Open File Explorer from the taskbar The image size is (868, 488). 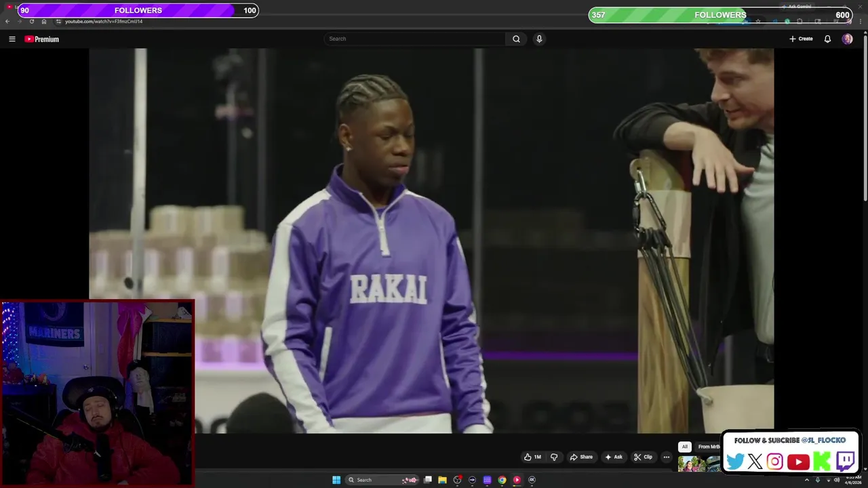coord(442,480)
